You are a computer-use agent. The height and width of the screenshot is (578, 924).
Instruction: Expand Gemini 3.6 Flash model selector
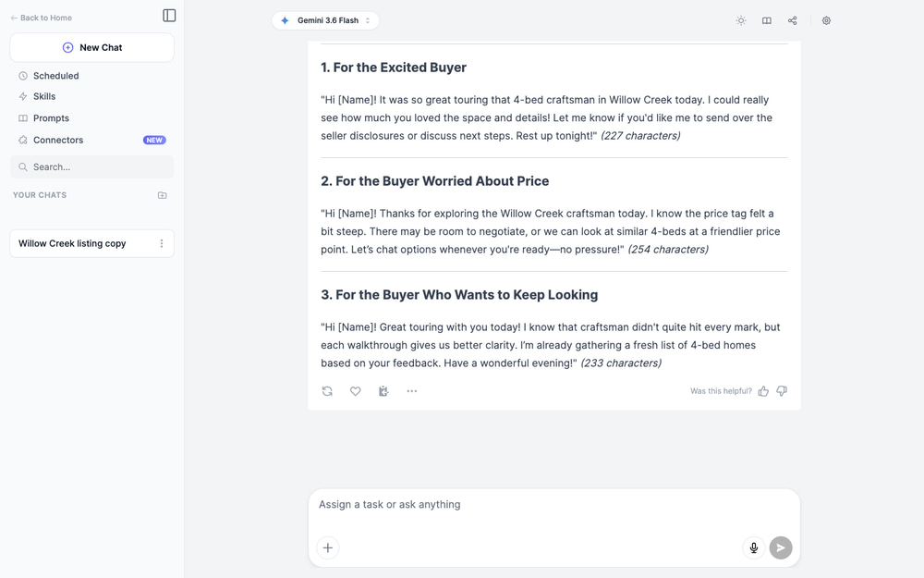click(325, 20)
